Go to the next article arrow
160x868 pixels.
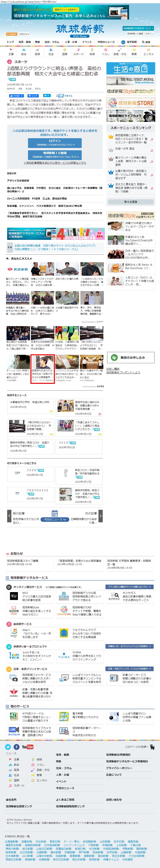point(100,516)
